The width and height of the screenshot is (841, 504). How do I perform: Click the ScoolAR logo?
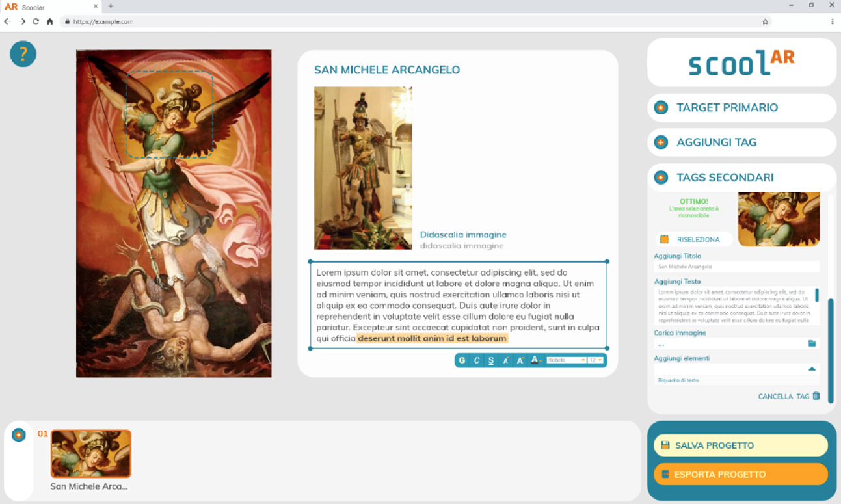741,63
